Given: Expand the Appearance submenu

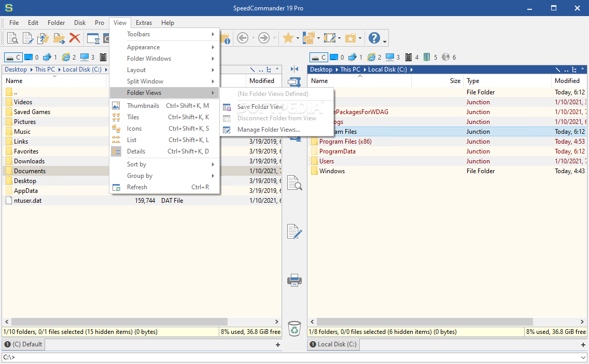Looking at the screenshot, I should tap(164, 47).
